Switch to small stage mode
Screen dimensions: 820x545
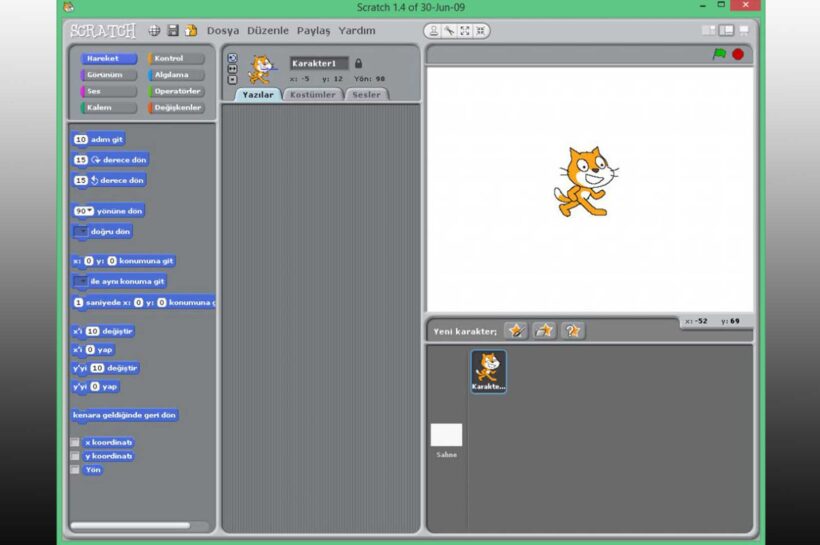click(708, 30)
